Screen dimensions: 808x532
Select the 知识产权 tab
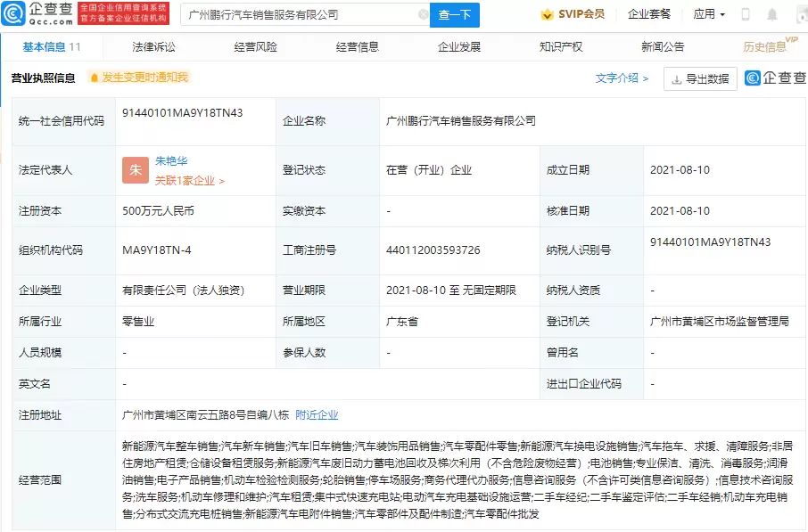[x=561, y=46]
